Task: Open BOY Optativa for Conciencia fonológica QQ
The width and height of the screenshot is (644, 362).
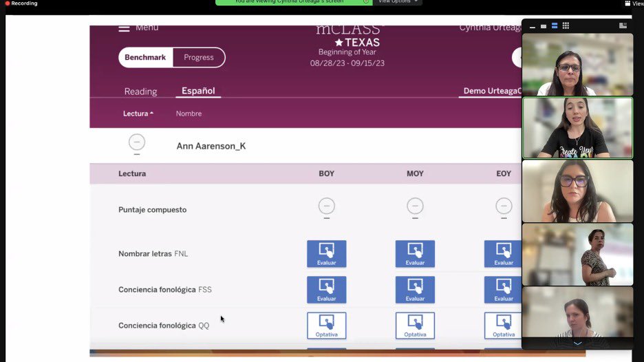Action: point(327,326)
